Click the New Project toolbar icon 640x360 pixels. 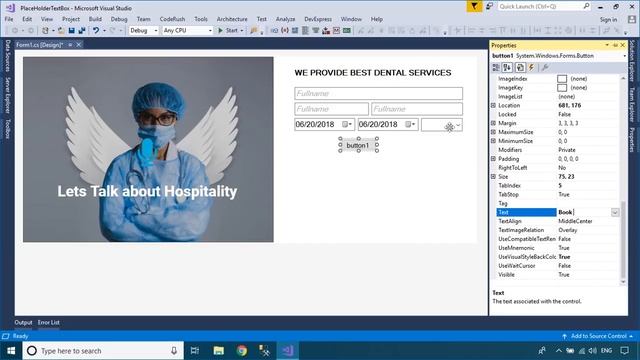coord(45,31)
